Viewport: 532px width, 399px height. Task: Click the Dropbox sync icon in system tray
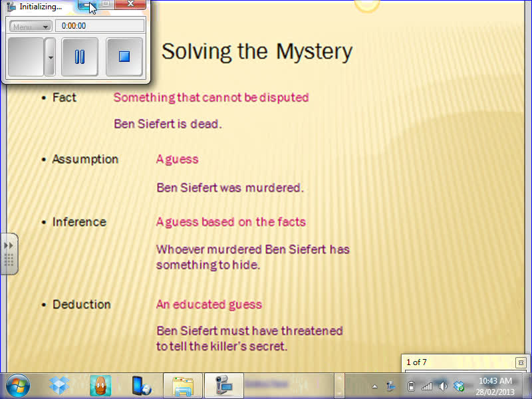[459, 386]
